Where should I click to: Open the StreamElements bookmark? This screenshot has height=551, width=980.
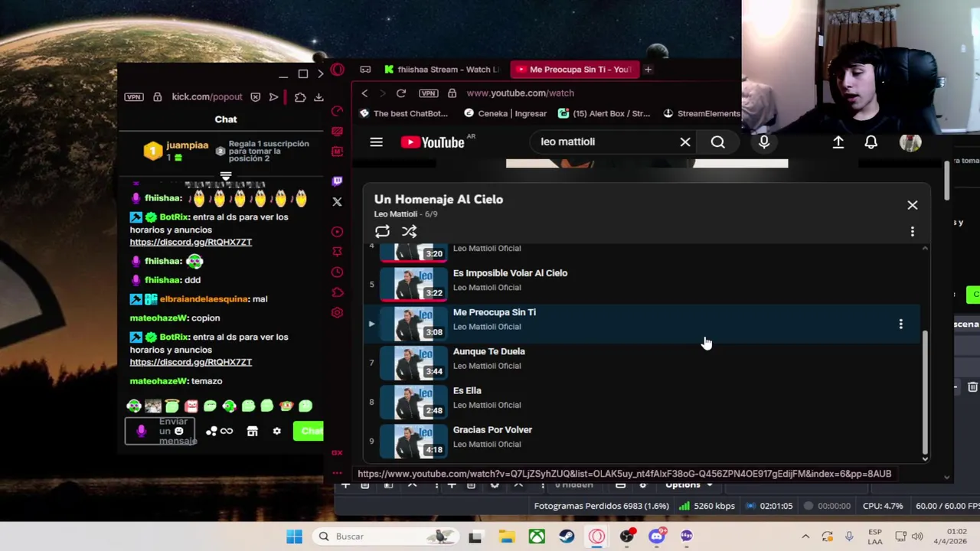pos(701,113)
